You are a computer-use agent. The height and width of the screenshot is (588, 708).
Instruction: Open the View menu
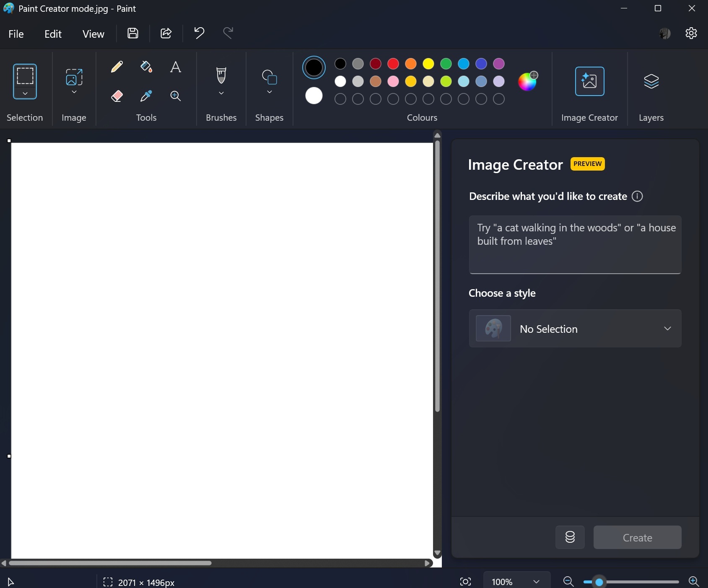(x=93, y=34)
